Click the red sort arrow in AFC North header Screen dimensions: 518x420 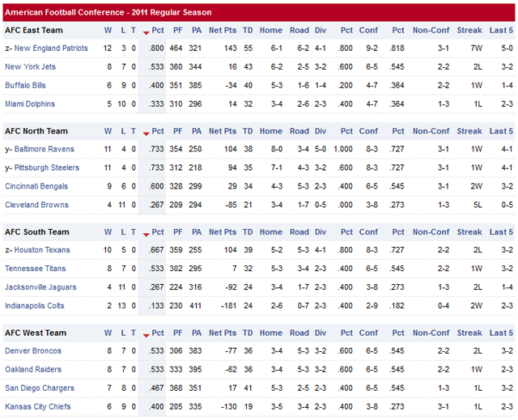point(146,134)
